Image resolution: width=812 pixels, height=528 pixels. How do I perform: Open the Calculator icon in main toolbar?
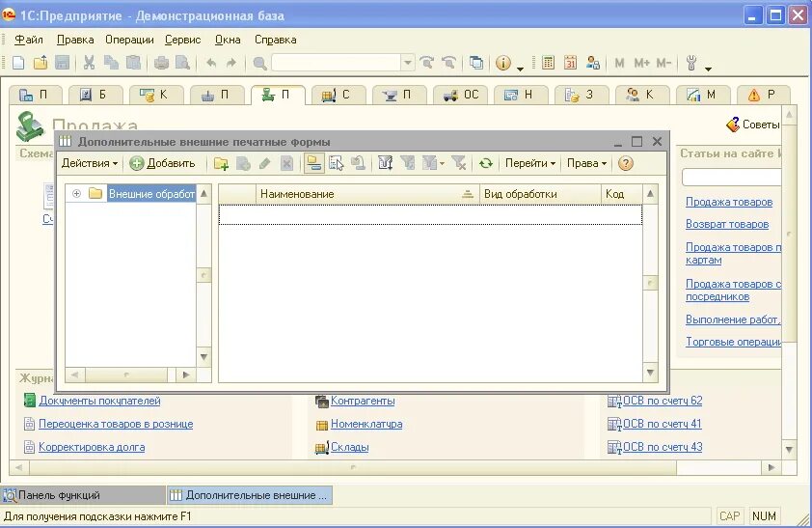coord(548,63)
